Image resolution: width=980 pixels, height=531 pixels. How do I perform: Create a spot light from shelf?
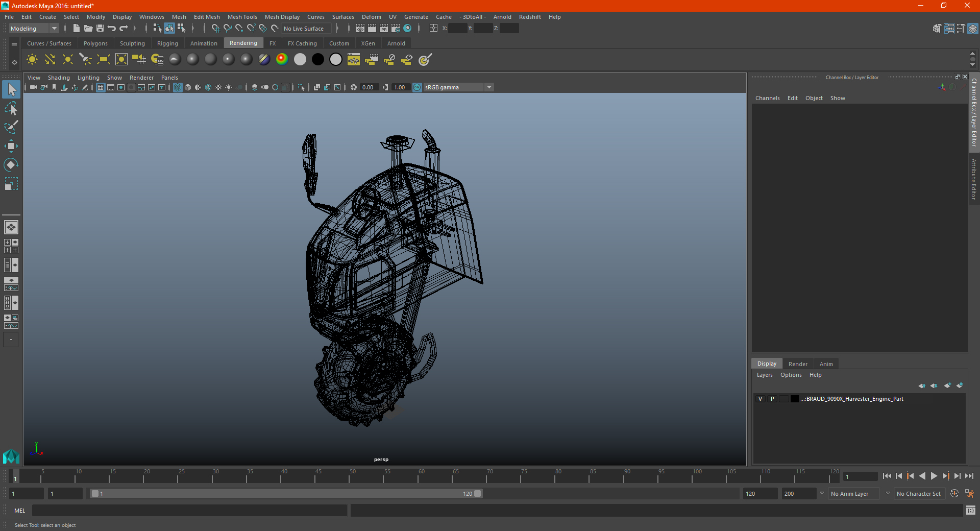(x=86, y=60)
